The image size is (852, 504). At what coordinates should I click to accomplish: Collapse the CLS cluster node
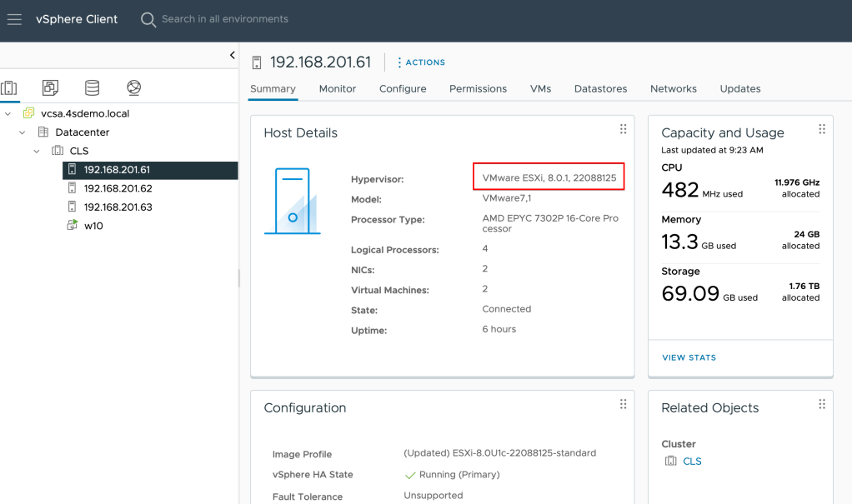[x=37, y=151]
